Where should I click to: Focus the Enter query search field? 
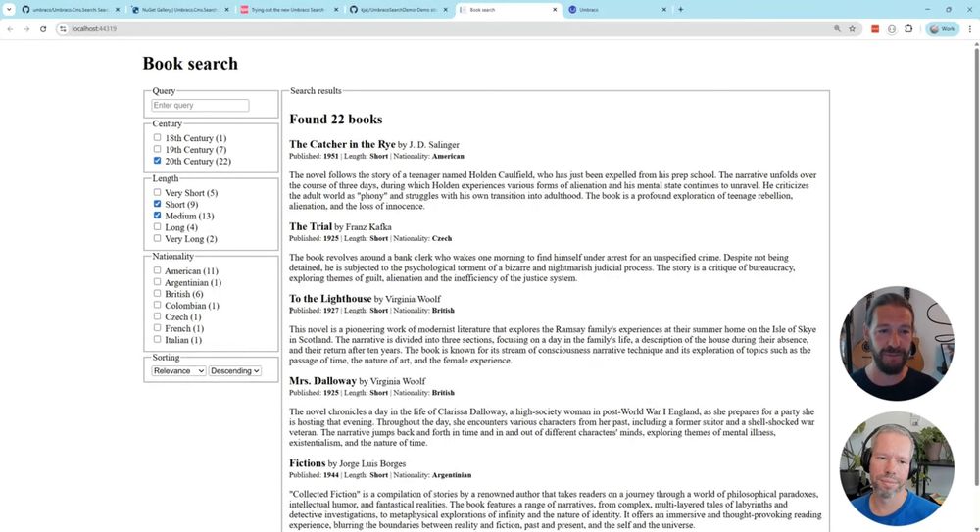(x=200, y=106)
